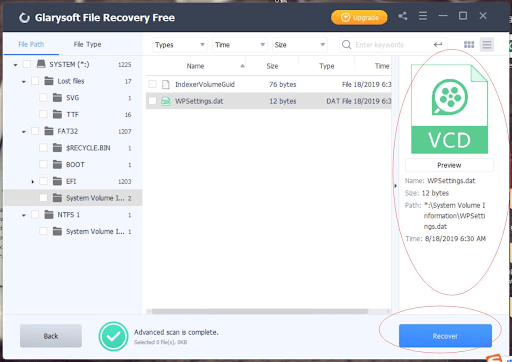Select the File Path tab
The width and height of the screenshot is (512, 362).
pos(31,44)
